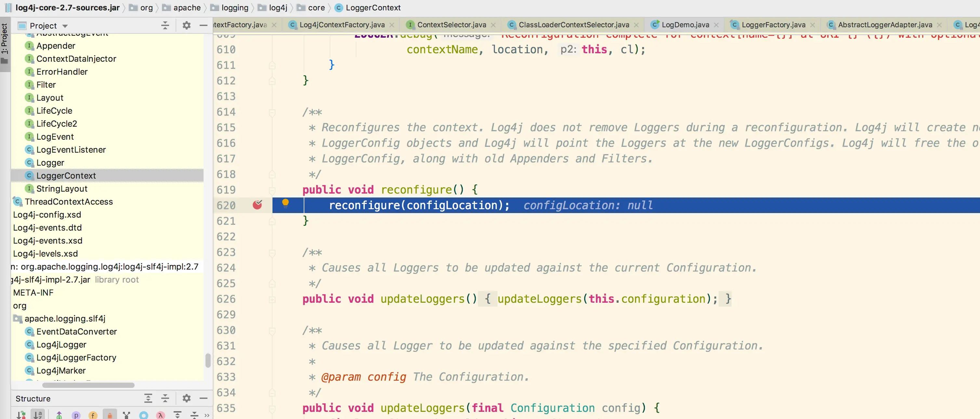Screen dimensions: 980x419
Task: Collapse all in Structure panel header
Action: click(165, 398)
